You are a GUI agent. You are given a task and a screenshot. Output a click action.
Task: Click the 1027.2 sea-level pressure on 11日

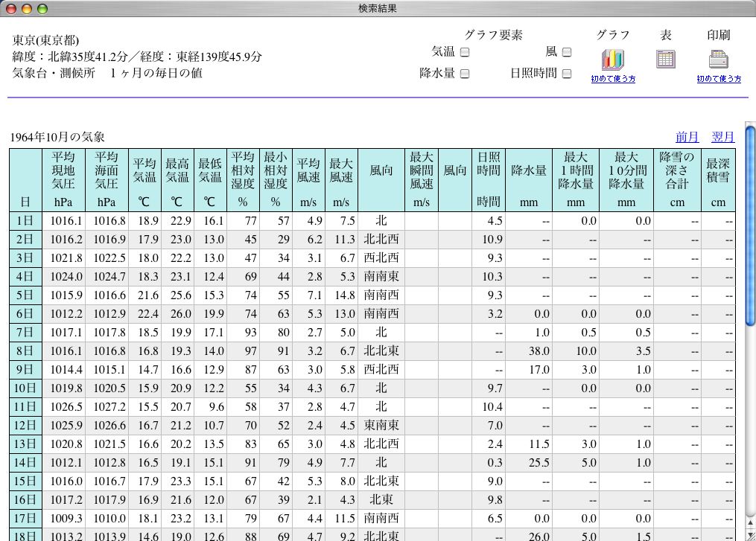(109, 407)
